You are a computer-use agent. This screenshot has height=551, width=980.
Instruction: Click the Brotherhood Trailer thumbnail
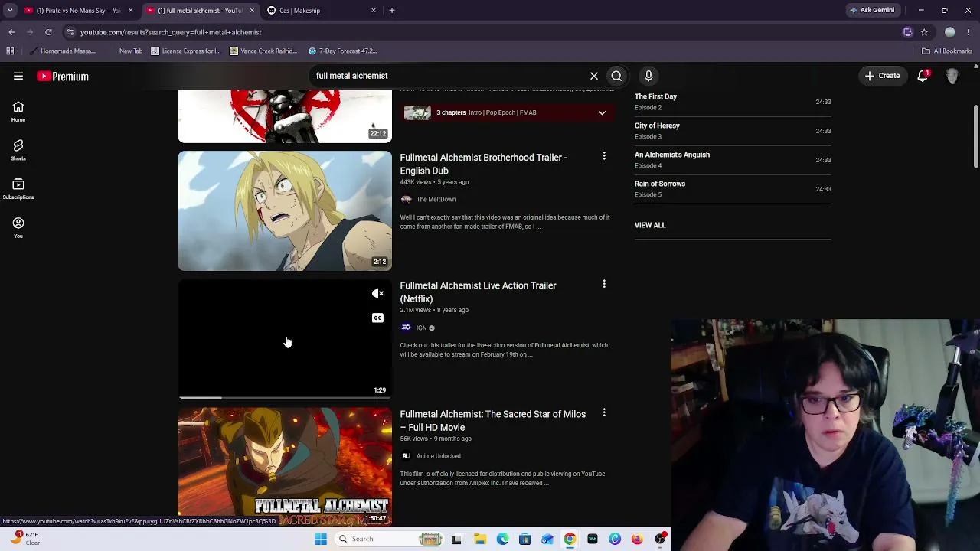(285, 211)
